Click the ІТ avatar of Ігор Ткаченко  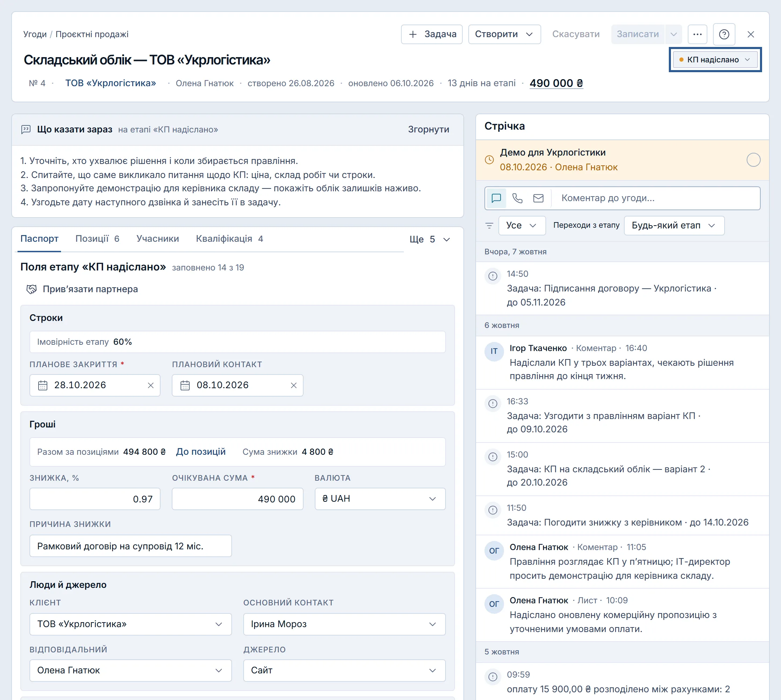(494, 351)
